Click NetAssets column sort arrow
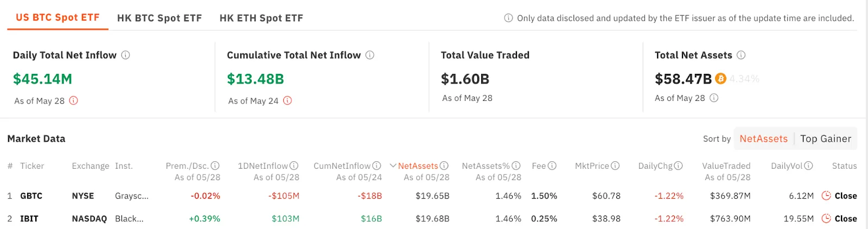 (x=393, y=166)
